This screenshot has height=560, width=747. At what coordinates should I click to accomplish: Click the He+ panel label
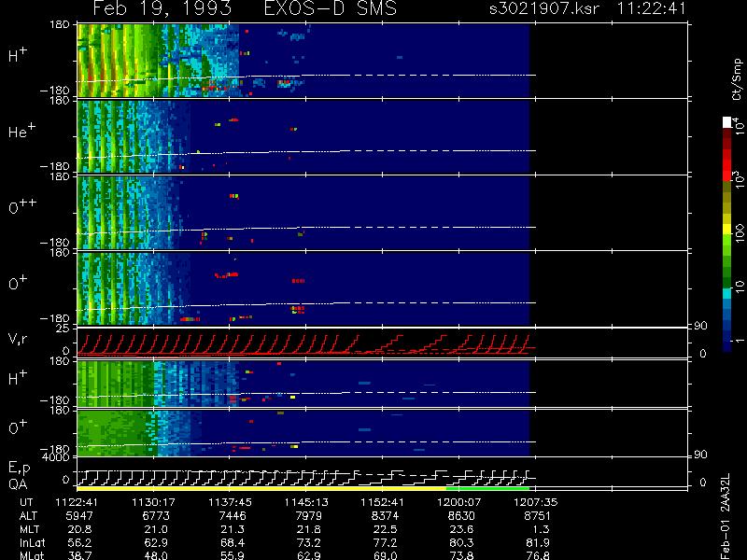(x=21, y=131)
